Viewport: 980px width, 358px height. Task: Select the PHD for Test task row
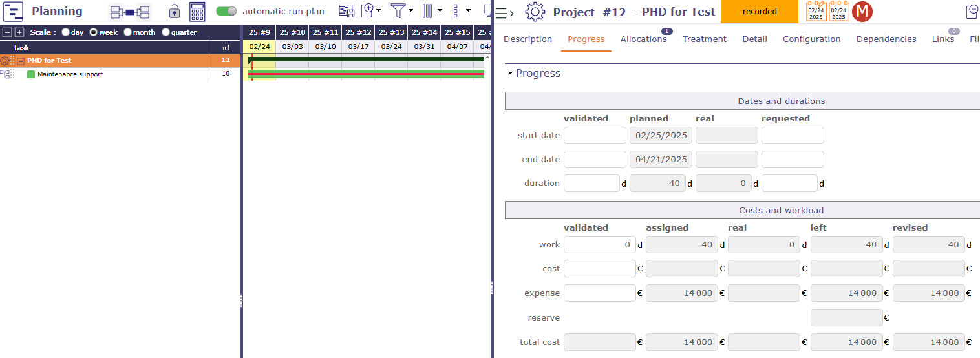[x=120, y=61]
